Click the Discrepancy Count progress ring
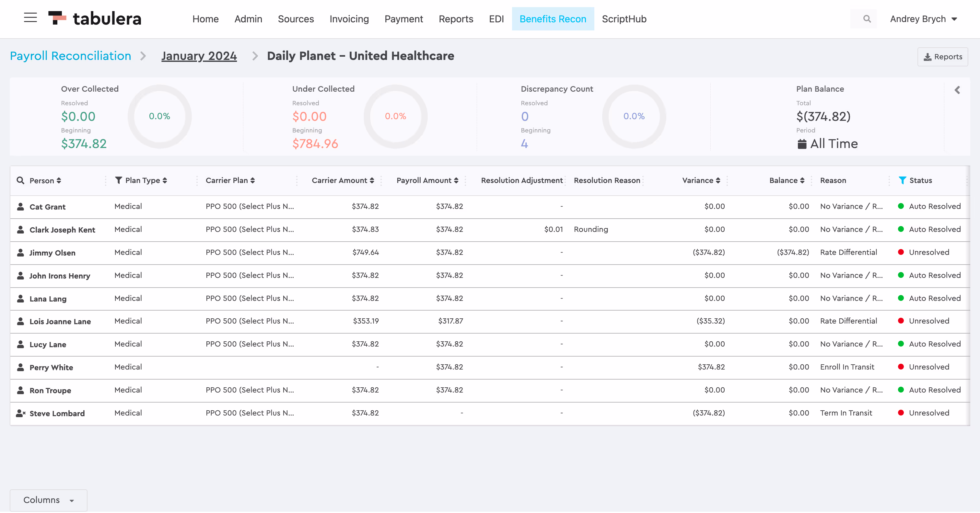Image resolution: width=980 pixels, height=513 pixels. click(x=634, y=116)
